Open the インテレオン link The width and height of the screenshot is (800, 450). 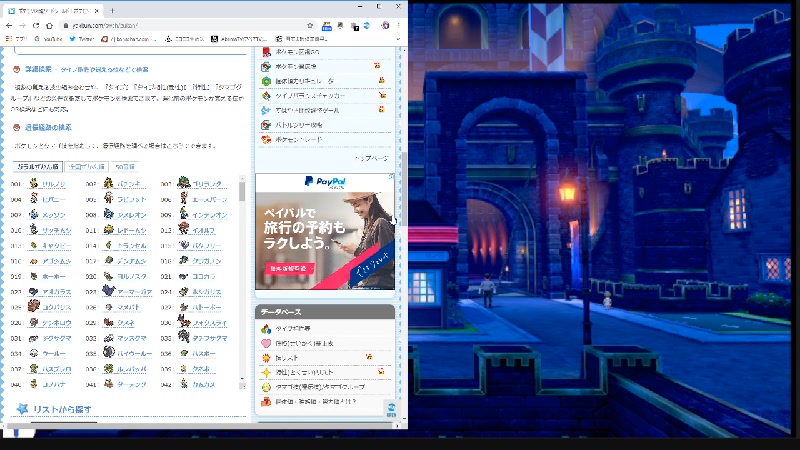[x=210, y=215]
